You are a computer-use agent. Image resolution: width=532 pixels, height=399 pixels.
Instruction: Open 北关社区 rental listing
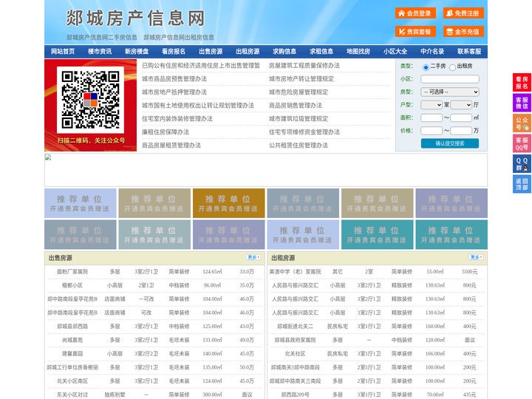295,353
